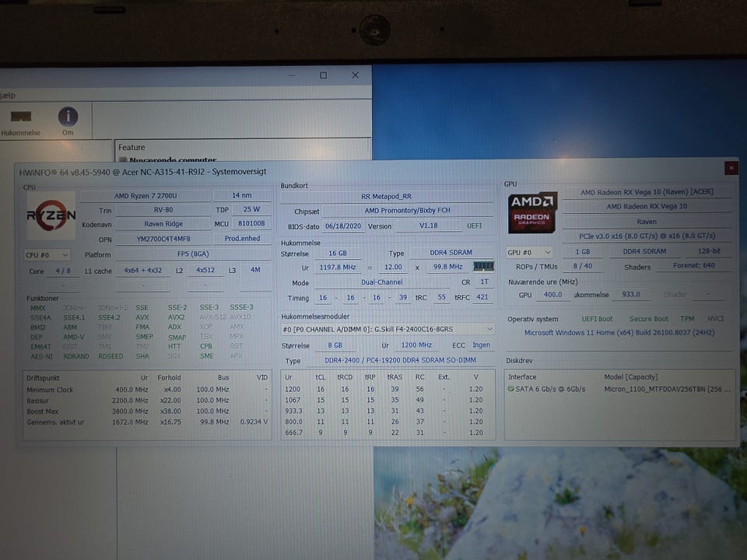Minimize the HWiNFO main window
Image resolution: width=747 pixels, height=560 pixels.
(292, 75)
